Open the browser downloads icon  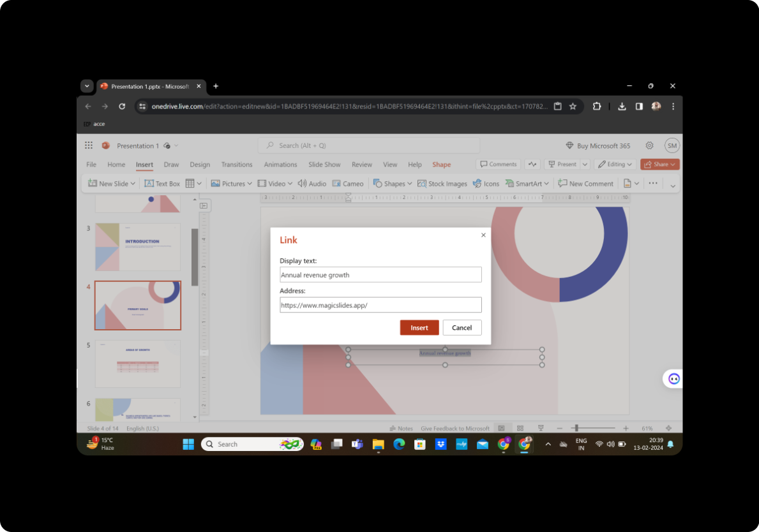(622, 107)
